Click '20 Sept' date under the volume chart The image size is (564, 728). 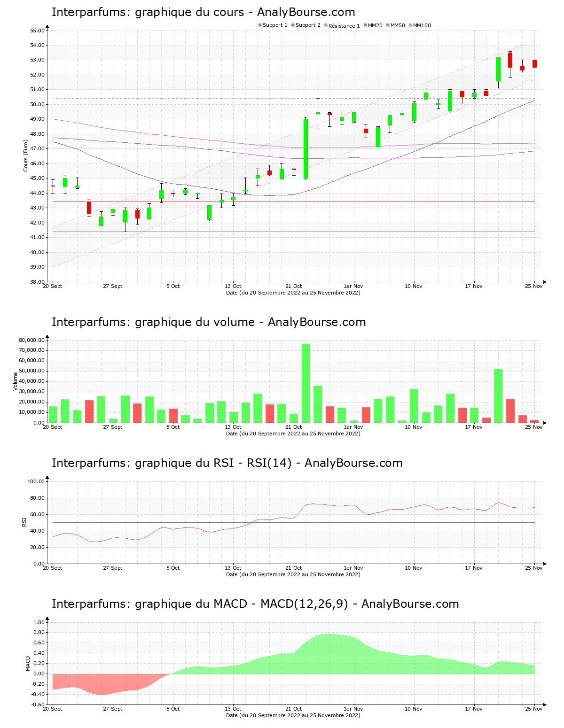point(53,427)
